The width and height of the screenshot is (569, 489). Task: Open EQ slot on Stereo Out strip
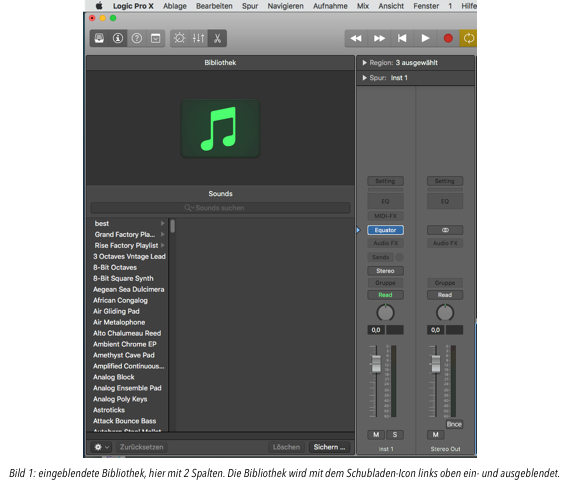(x=445, y=201)
